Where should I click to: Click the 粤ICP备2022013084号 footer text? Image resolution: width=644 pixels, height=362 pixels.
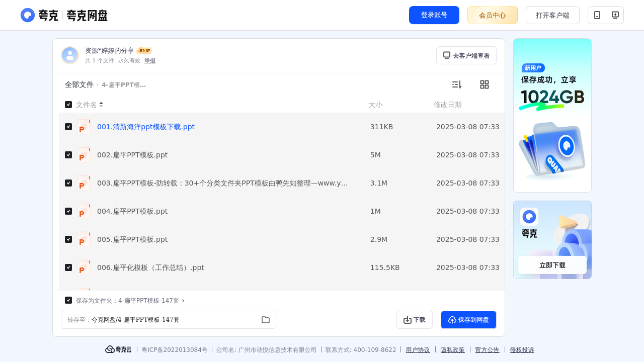pyautogui.click(x=175, y=350)
